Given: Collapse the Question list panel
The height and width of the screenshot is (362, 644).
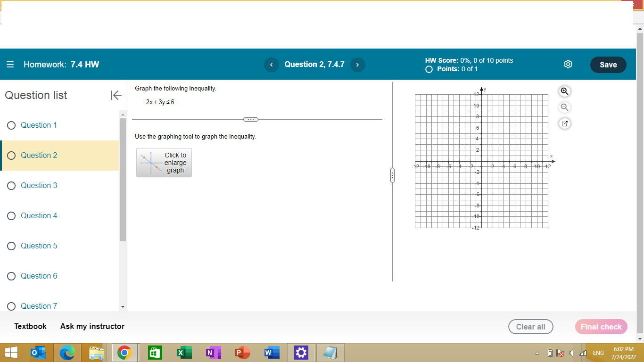Looking at the screenshot, I should click(116, 95).
